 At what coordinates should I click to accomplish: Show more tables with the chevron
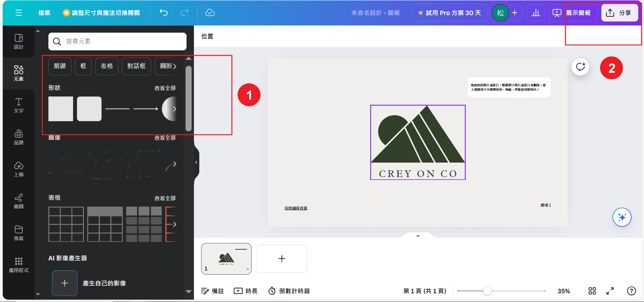pos(175,224)
